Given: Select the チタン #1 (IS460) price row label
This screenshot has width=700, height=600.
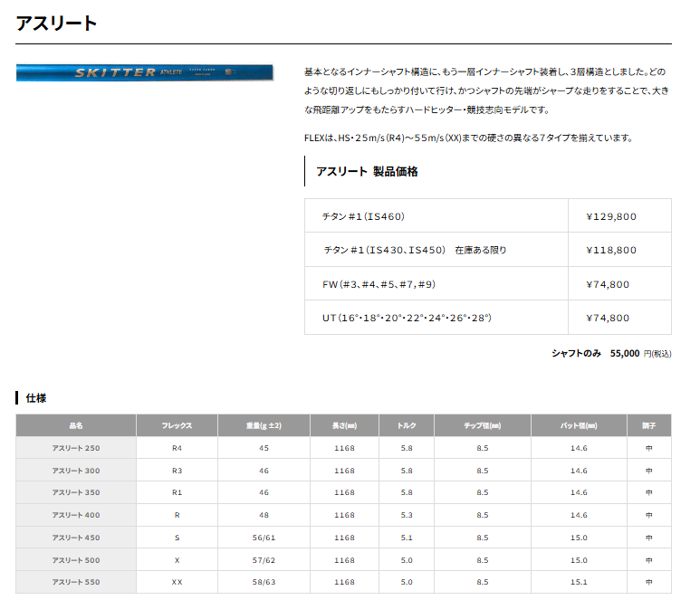Looking at the screenshot, I should (363, 216).
